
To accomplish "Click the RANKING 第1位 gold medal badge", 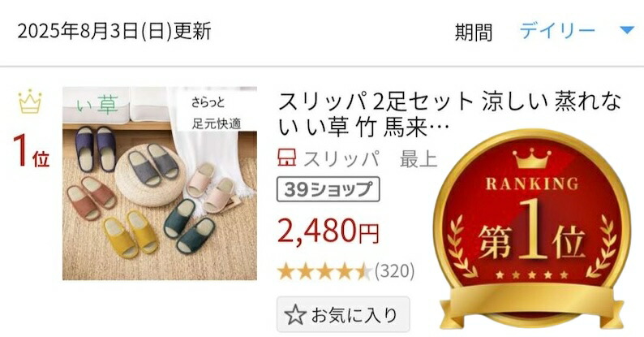I will click(x=532, y=230).
